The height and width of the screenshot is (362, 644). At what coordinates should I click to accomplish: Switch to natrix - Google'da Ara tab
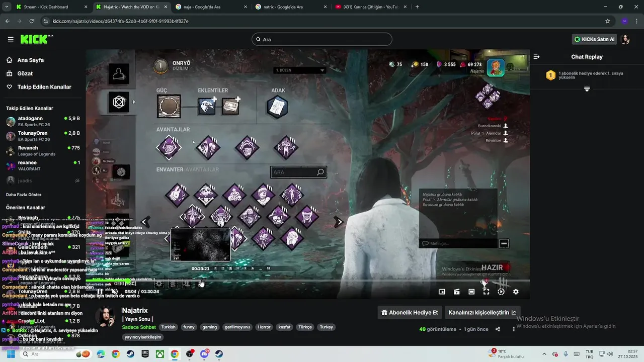[x=290, y=7]
